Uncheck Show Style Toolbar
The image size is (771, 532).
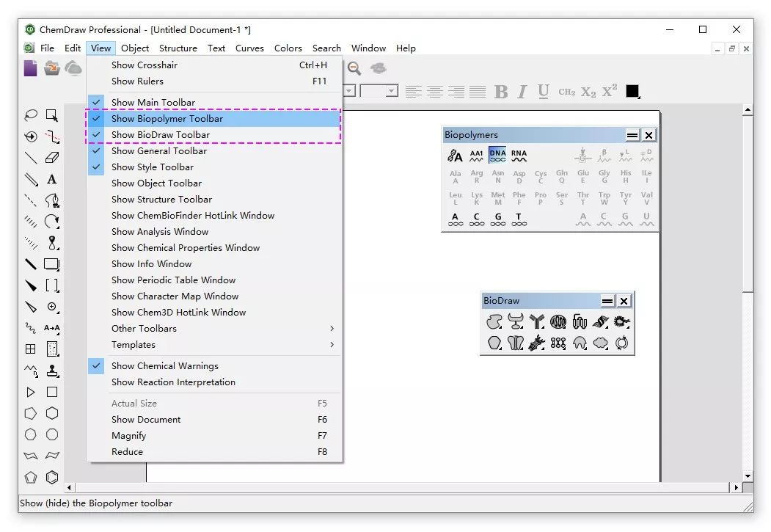(214, 167)
